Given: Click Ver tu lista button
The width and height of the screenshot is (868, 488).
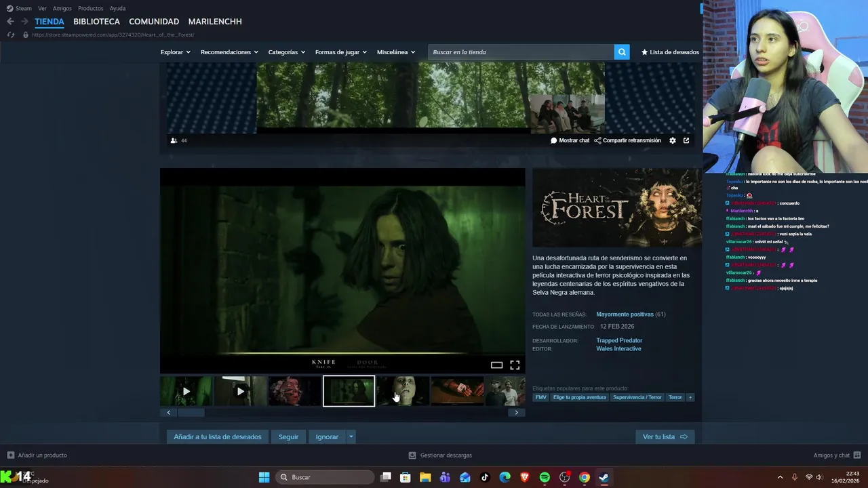Looking at the screenshot, I should pos(665,436).
